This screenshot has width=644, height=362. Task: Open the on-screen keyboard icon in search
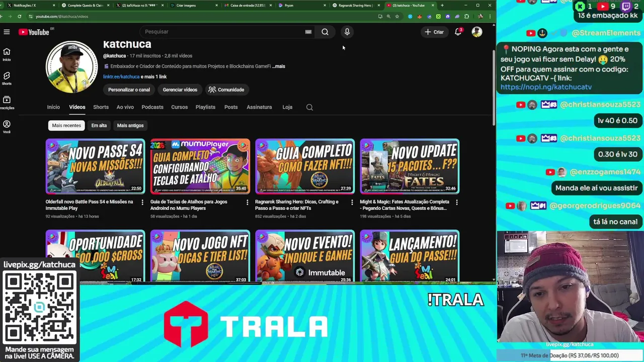click(308, 32)
